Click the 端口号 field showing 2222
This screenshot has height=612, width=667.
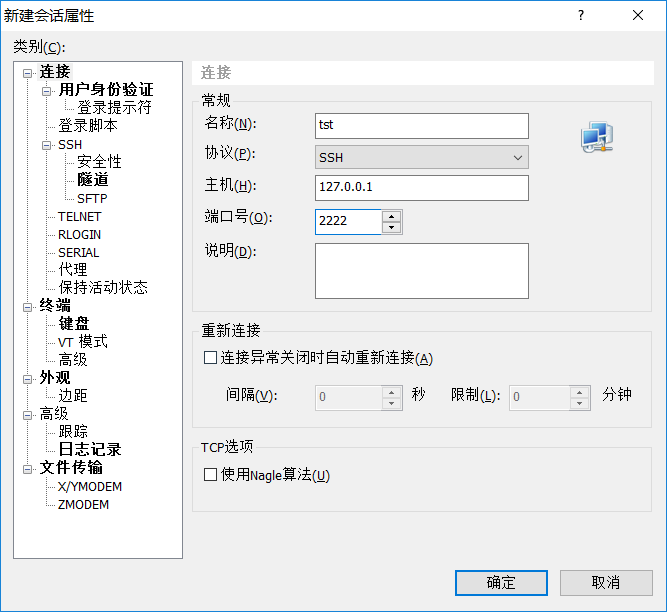pos(348,222)
